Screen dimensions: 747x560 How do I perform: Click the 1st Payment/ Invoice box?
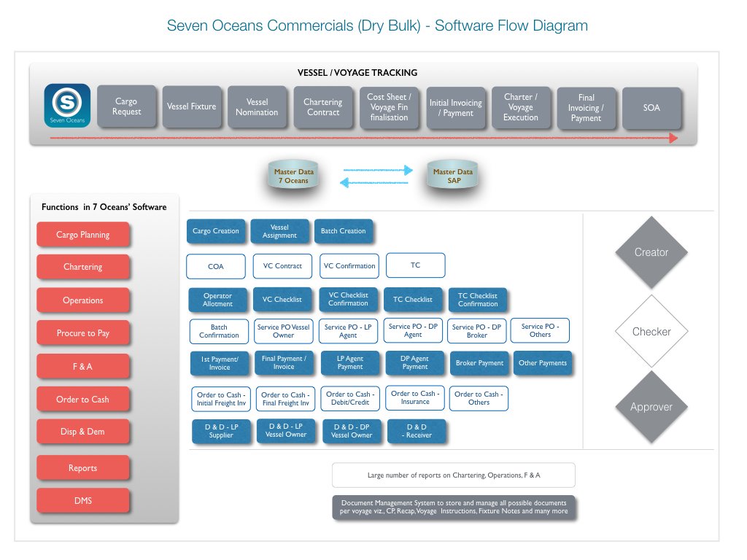[220, 363]
